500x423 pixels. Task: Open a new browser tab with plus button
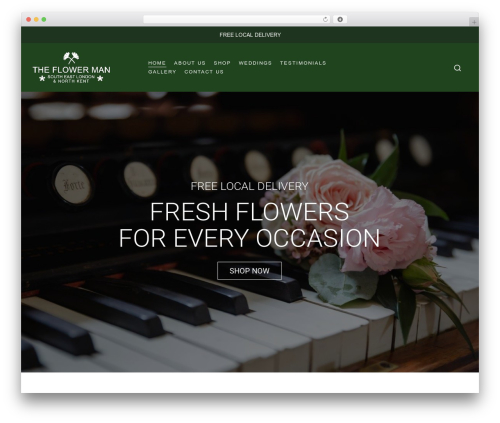coord(474,22)
